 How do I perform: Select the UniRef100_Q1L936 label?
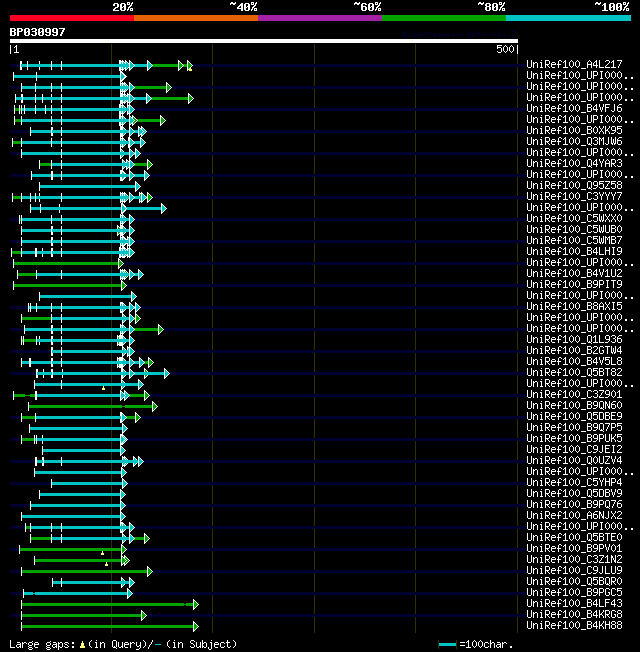click(x=574, y=339)
